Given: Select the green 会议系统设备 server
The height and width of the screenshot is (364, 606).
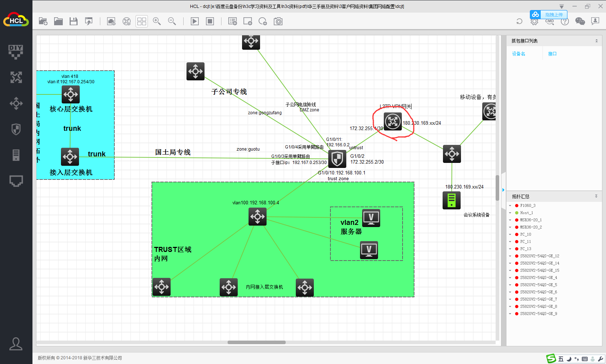Looking at the screenshot, I should (452, 200).
